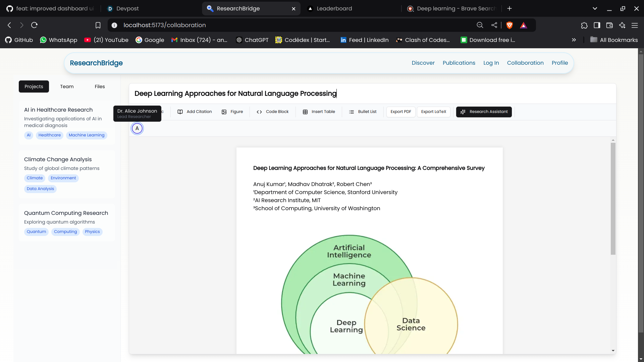Toggle the browser sidebar panel
644x362 pixels.
[597, 25]
